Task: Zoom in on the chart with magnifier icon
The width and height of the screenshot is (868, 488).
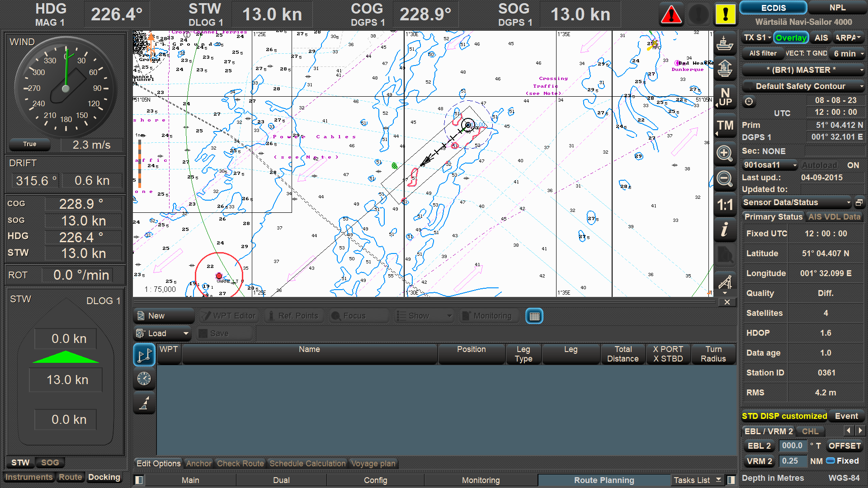Action: tap(725, 154)
